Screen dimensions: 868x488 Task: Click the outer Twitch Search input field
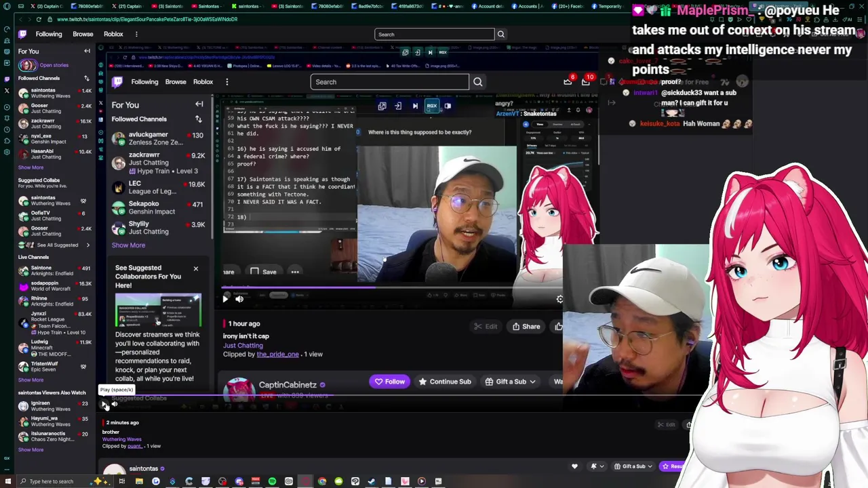(x=434, y=34)
